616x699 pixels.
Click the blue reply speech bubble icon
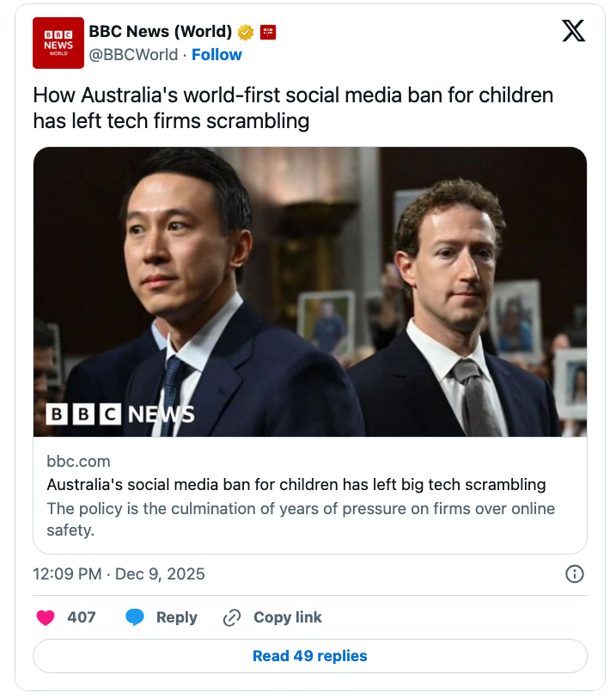point(135,617)
